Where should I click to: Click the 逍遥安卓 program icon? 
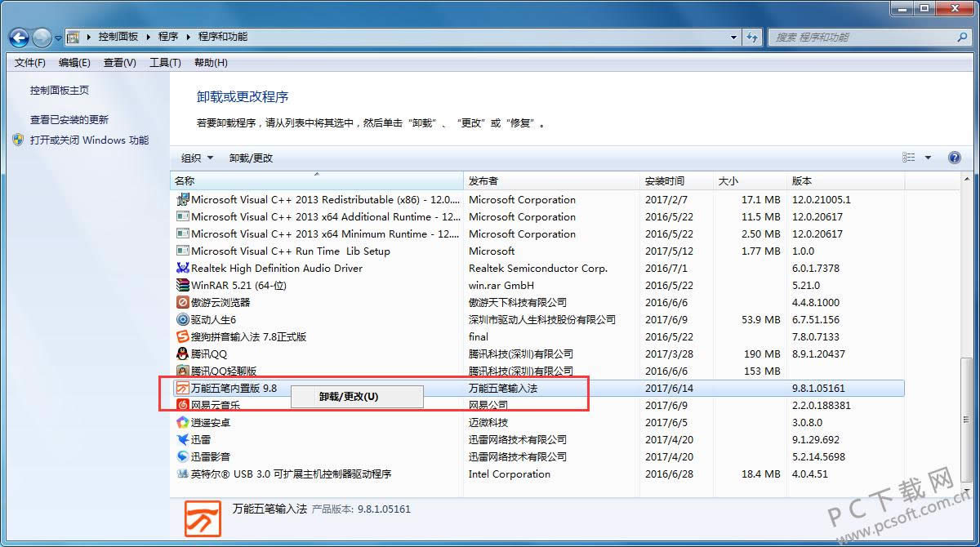[183, 423]
